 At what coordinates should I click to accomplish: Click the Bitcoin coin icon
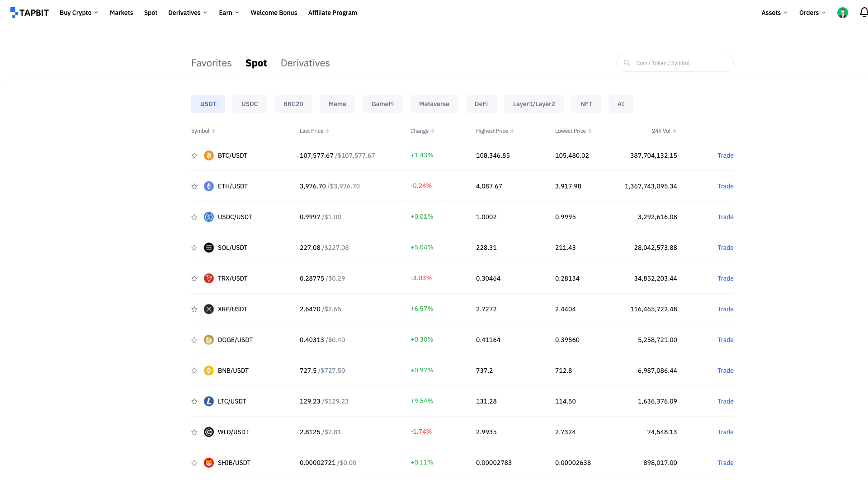208,155
